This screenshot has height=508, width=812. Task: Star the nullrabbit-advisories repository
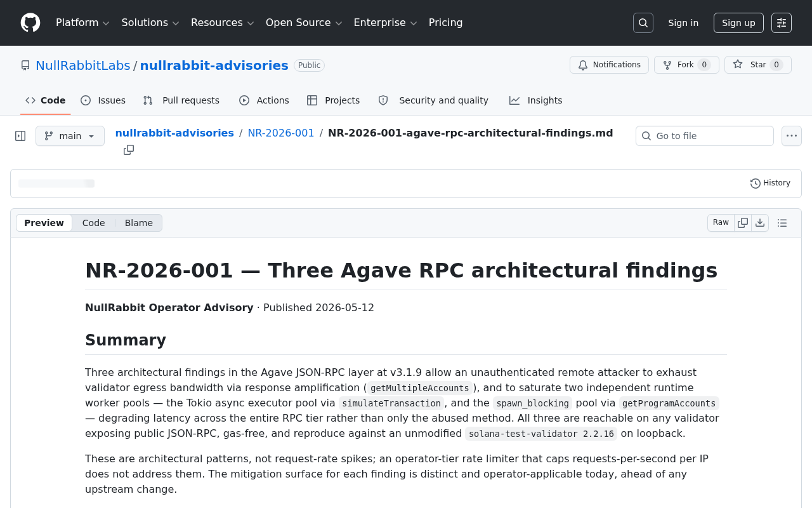coord(758,65)
